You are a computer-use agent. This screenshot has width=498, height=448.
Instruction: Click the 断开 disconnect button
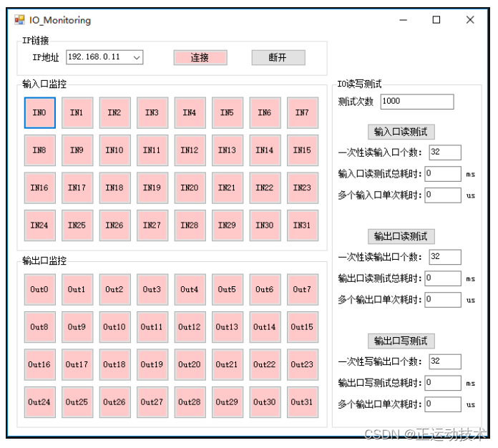point(278,57)
